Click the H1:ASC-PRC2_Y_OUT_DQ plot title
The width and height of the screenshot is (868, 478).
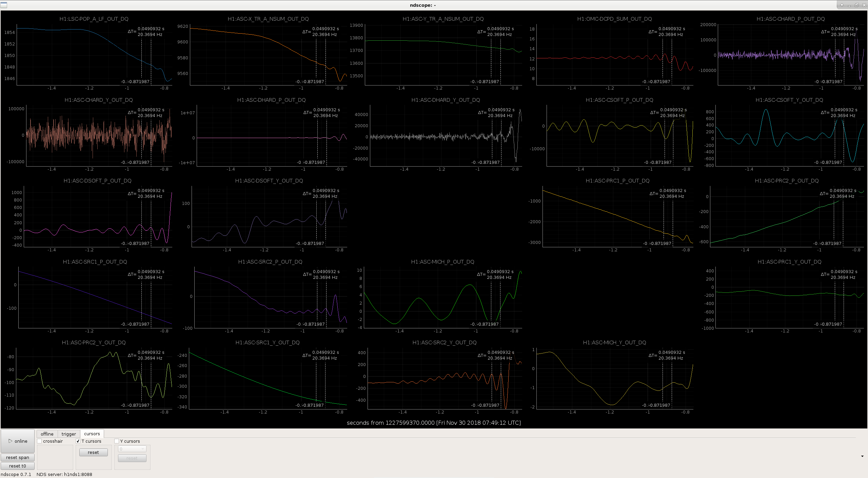click(x=94, y=343)
